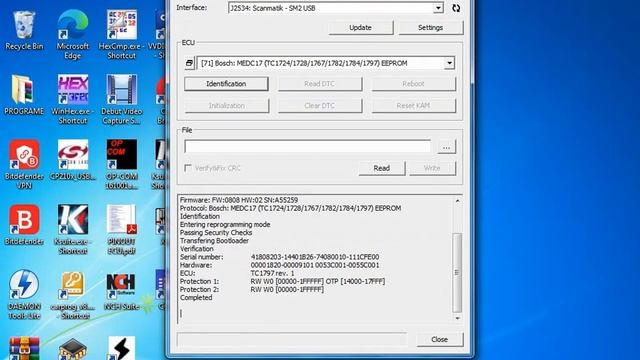Screen dimensions: 640x360
Task: Refresh the interface list icon
Action: pyautogui.click(x=456, y=8)
